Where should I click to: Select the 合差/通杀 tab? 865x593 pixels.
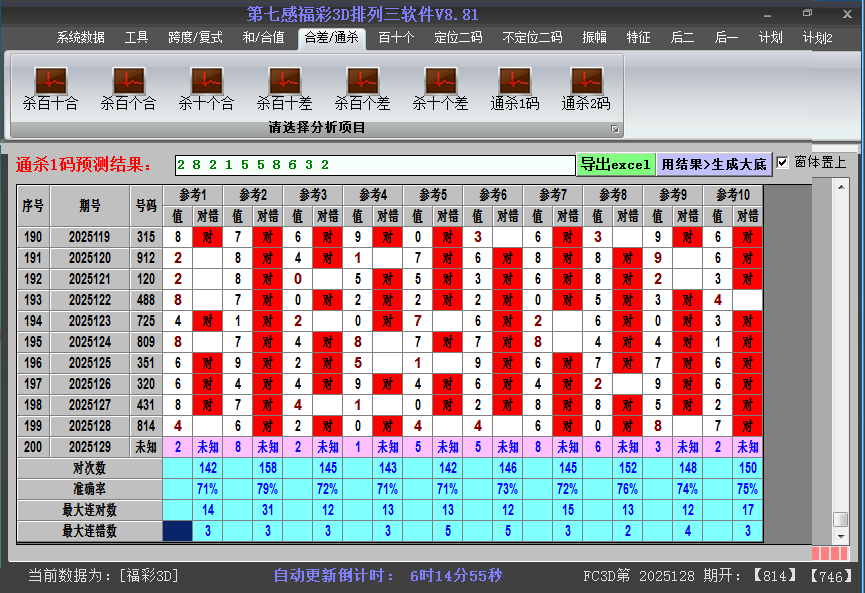point(332,38)
